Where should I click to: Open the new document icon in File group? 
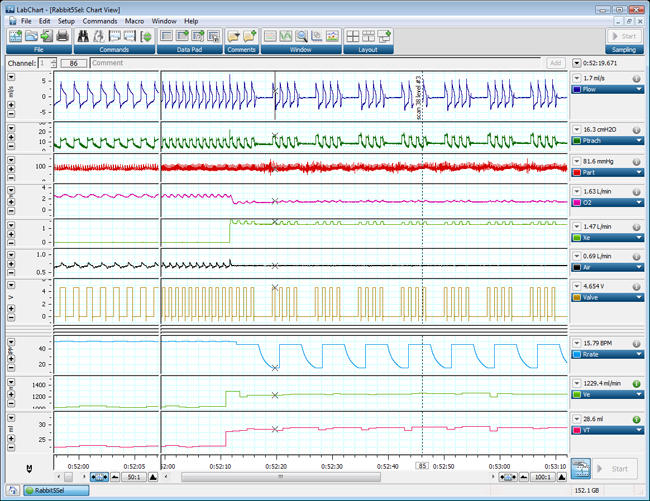pos(15,36)
